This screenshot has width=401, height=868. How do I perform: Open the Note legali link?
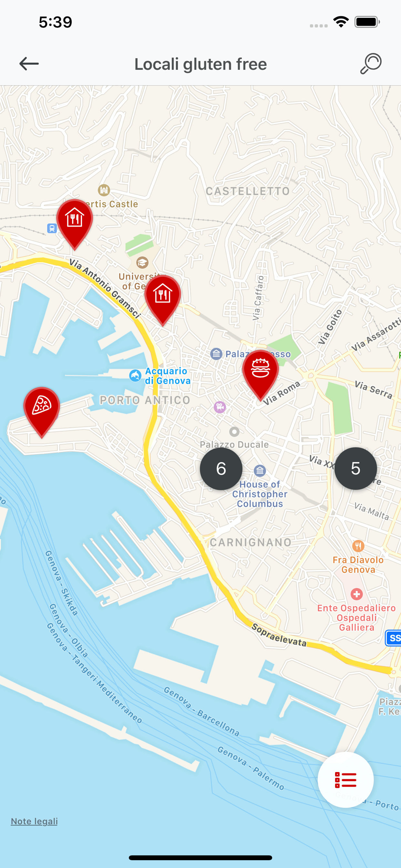coord(34,821)
